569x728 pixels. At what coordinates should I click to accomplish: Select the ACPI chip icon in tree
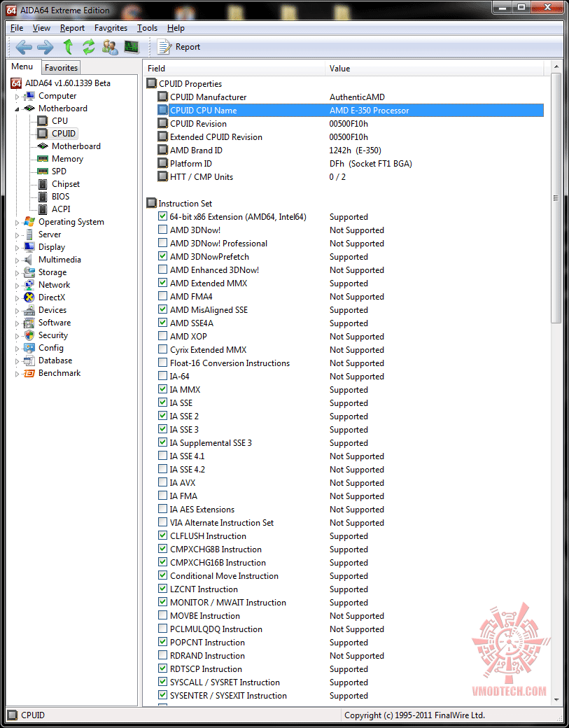43,209
